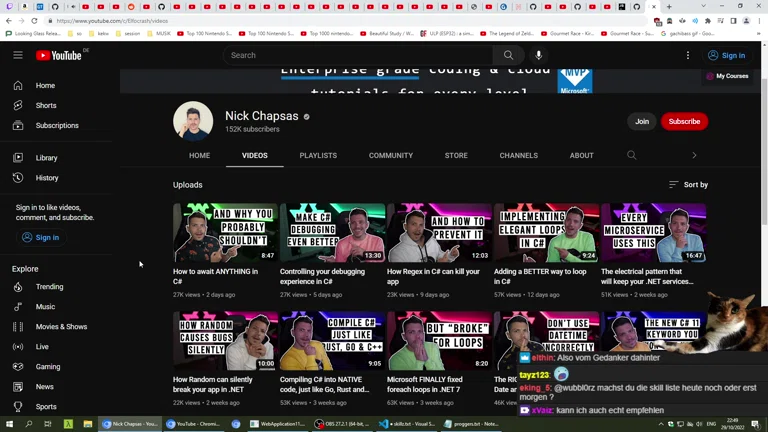This screenshot has height=432, width=768.
Task: Switch to the PLAYLISTS tab
Action: [x=318, y=155]
